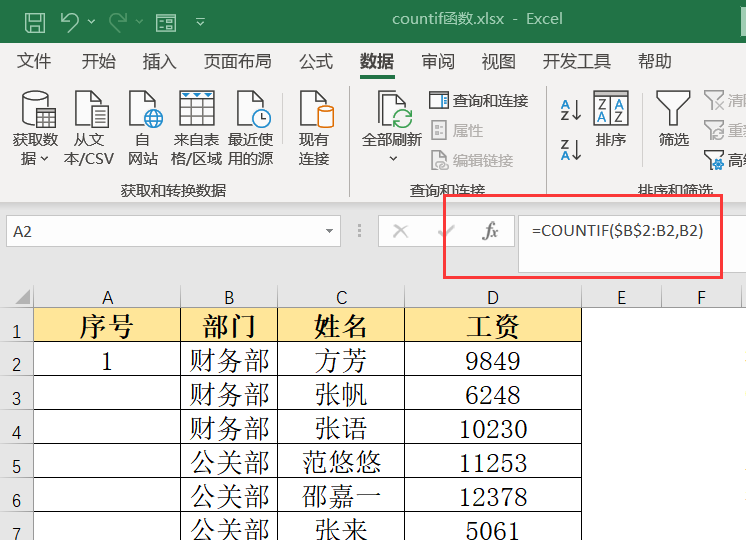The width and height of the screenshot is (746, 540).
Task: Click the 部门 header cell
Action: [229, 325]
